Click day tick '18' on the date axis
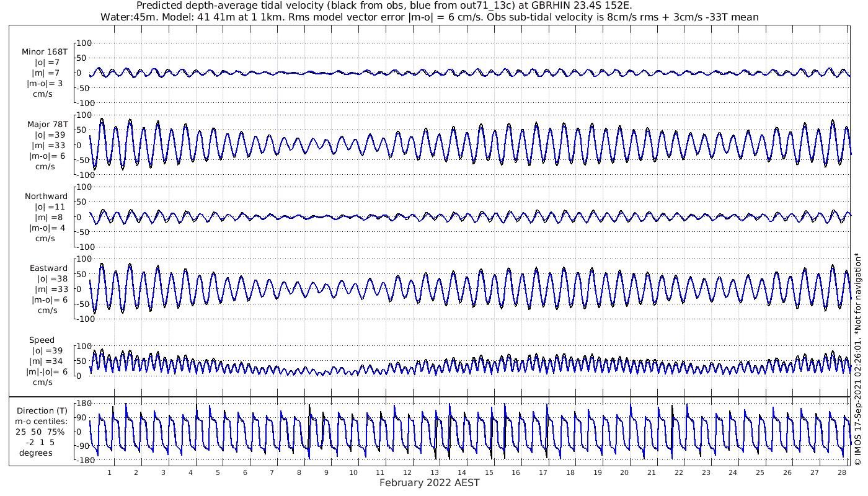 tap(570, 472)
